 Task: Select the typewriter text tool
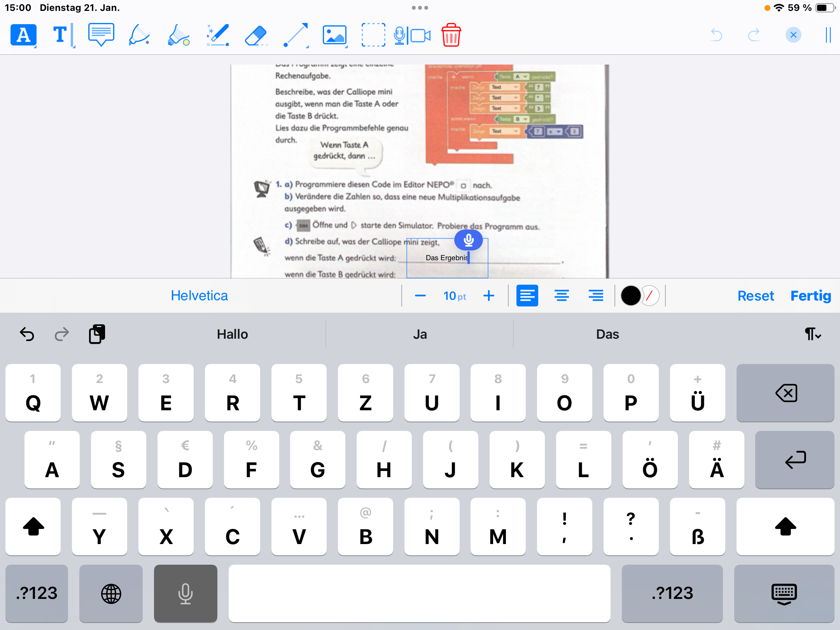click(x=62, y=35)
